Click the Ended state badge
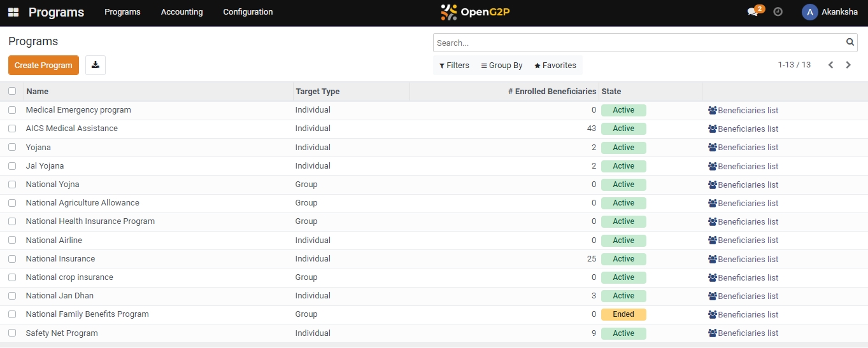 pyautogui.click(x=623, y=314)
